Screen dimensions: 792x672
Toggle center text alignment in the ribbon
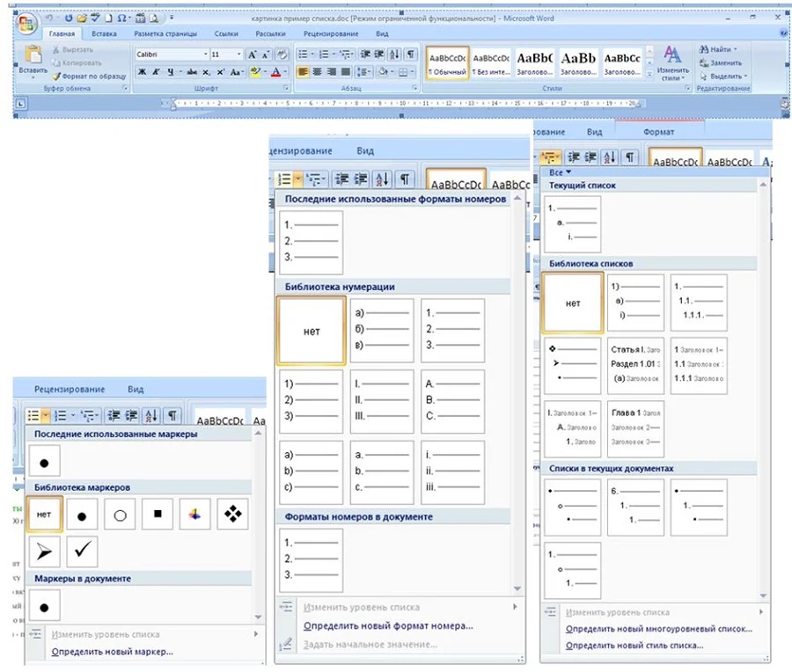pyautogui.click(x=316, y=72)
